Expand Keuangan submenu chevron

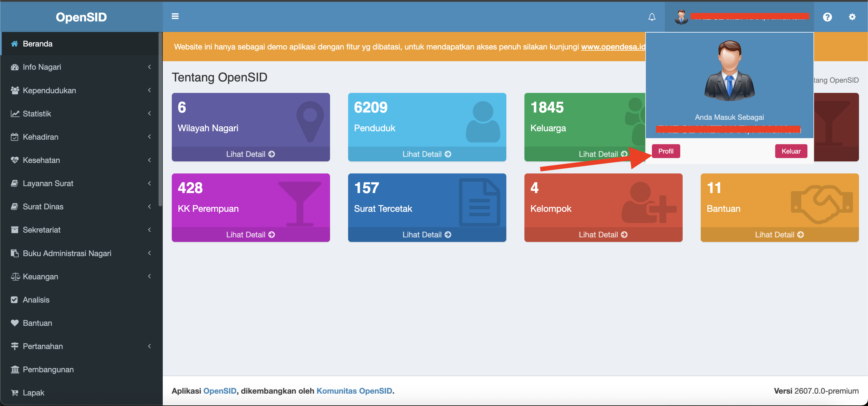(149, 277)
